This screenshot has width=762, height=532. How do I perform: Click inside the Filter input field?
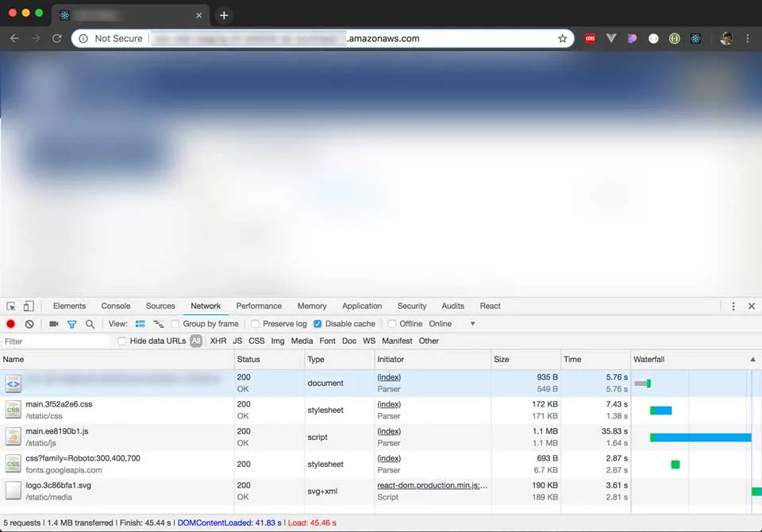[x=56, y=341]
